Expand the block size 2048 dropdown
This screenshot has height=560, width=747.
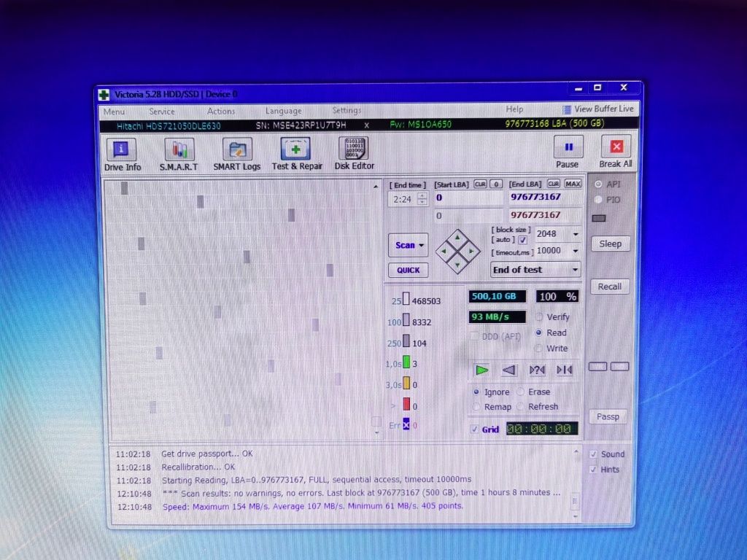click(x=576, y=234)
